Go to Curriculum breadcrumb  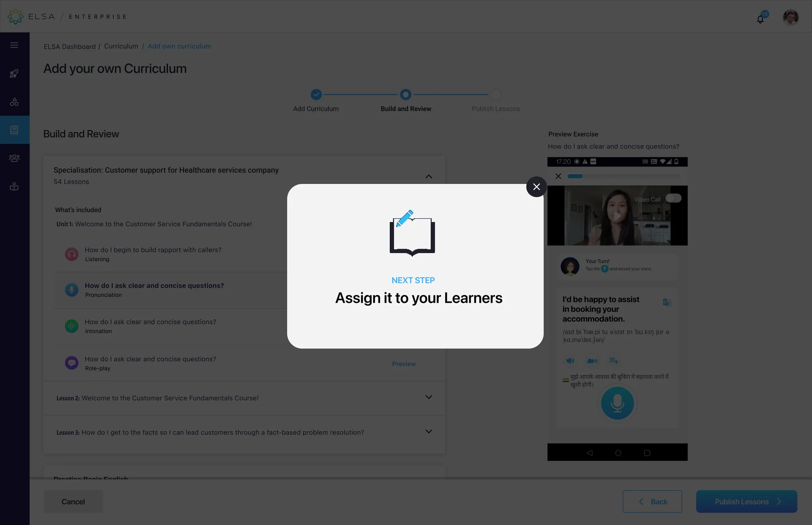point(121,46)
